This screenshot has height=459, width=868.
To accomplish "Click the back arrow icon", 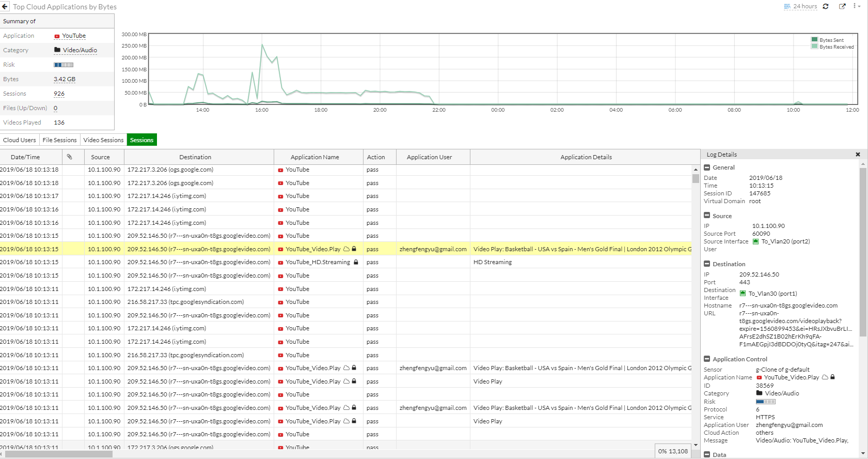I will [x=5, y=7].
